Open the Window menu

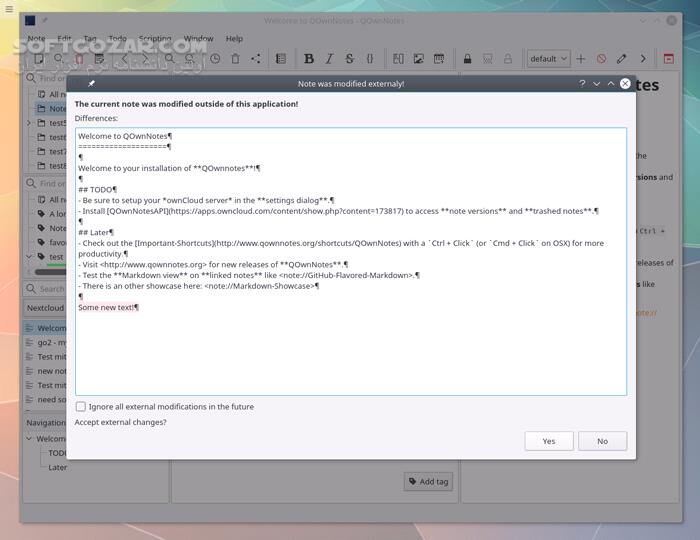(x=199, y=38)
